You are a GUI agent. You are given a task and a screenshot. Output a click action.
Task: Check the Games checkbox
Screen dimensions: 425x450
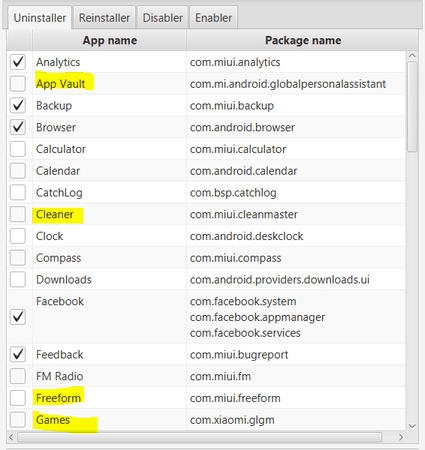(x=18, y=420)
